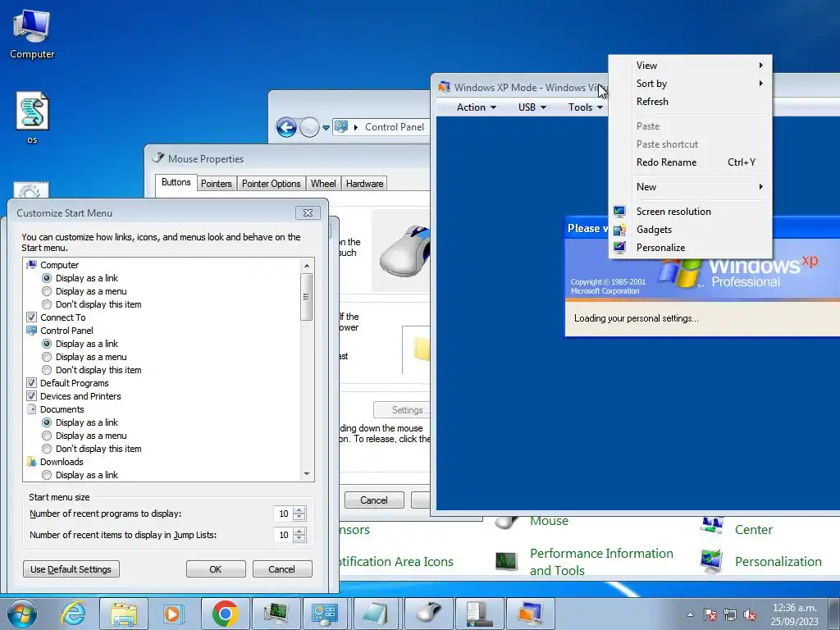
Task: Open the Mouse link in Control Panel
Action: tap(549, 521)
